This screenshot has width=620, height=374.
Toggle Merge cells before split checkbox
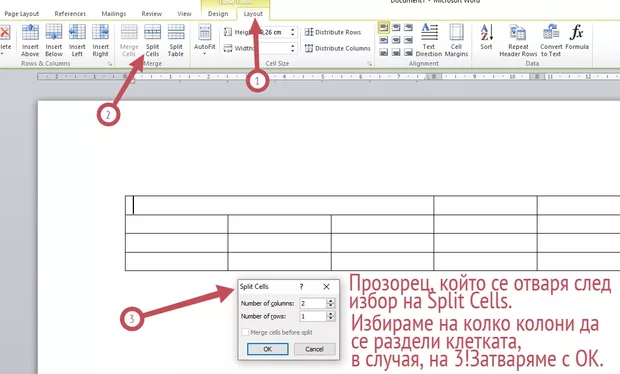pyautogui.click(x=245, y=332)
